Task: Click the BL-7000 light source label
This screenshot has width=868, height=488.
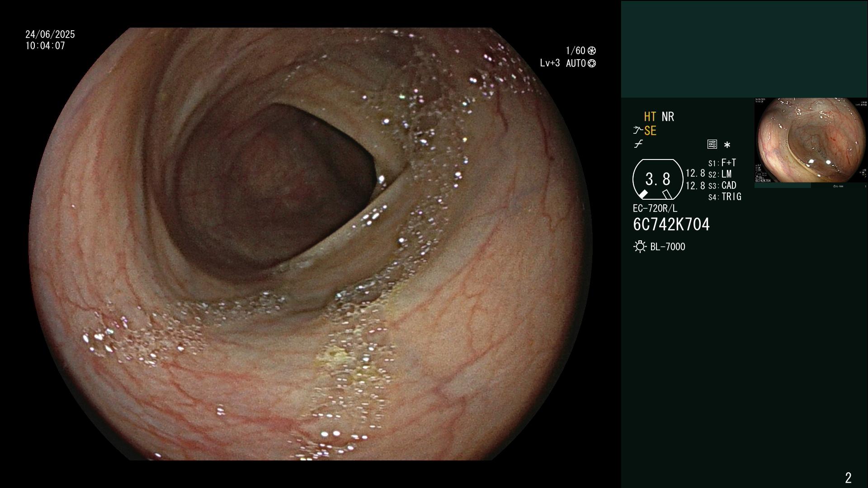Action: 668,247
